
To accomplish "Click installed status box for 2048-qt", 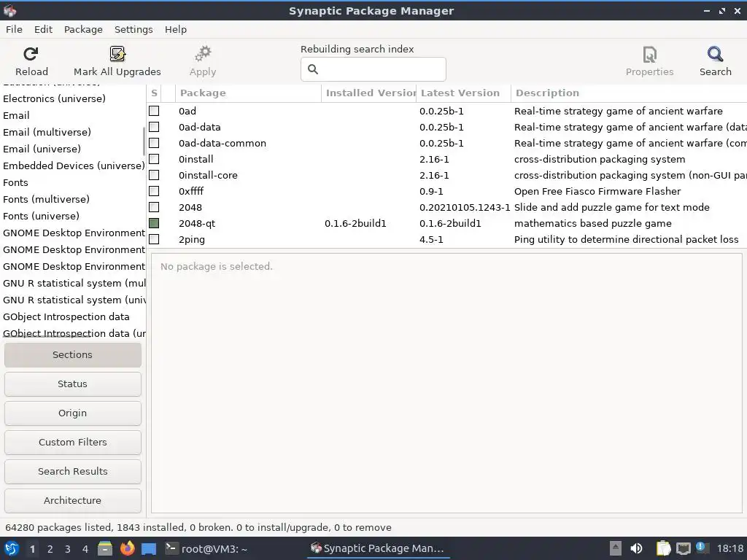I will point(154,223).
